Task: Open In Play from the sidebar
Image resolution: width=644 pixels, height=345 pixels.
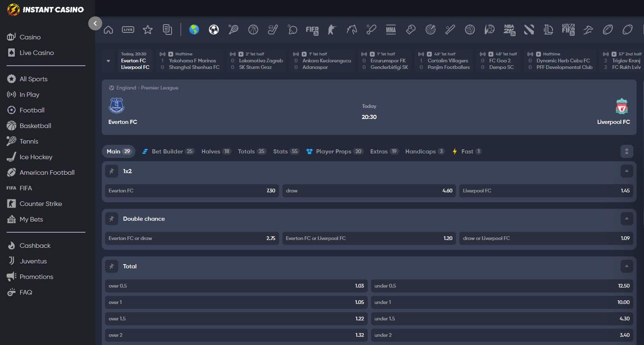Action: [x=23, y=94]
